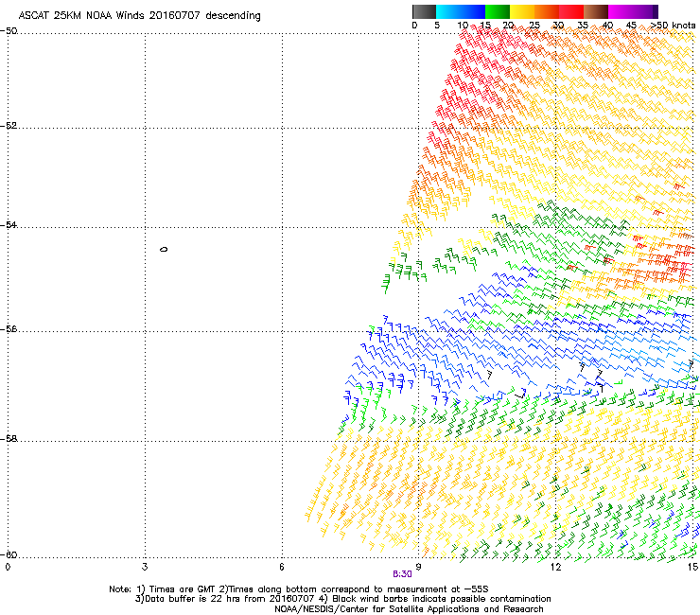Click the 'NOAA/NESDIS/Center for Satellite Applications' credit
This screenshot has height=615, width=700.
pyautogui.click(x=409, y=609)
